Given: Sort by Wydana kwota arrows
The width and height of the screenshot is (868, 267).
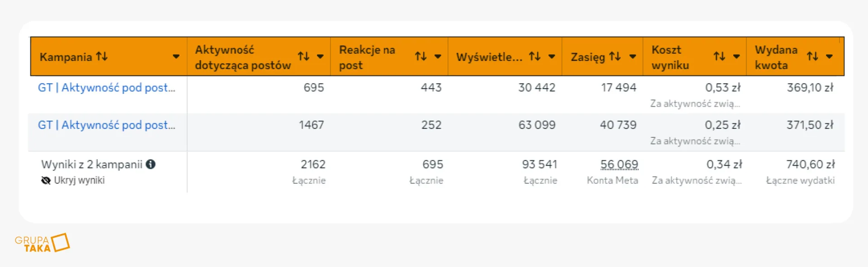Looking at the screenshot, I should 812,56.
